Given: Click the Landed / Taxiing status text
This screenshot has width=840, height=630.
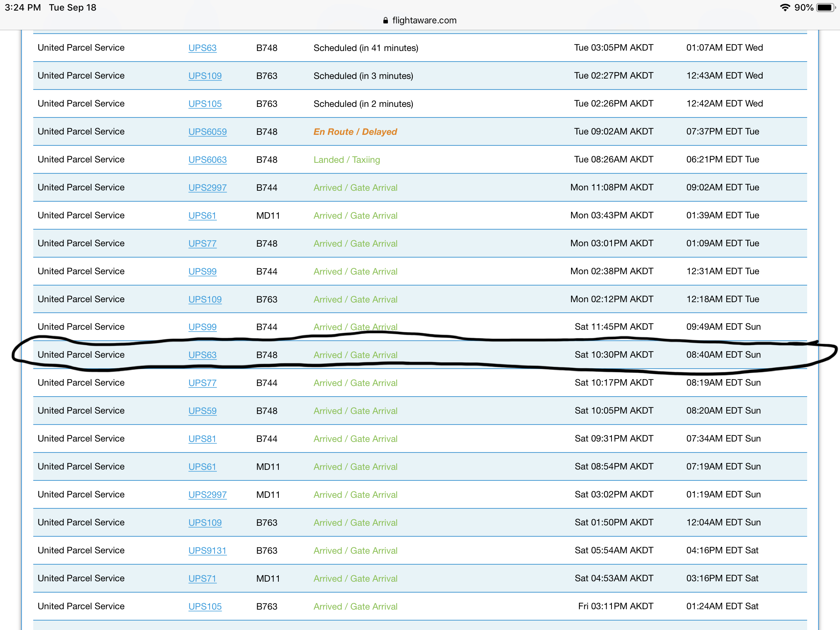Looking at the screenshot, I should (x=346, y=160).
